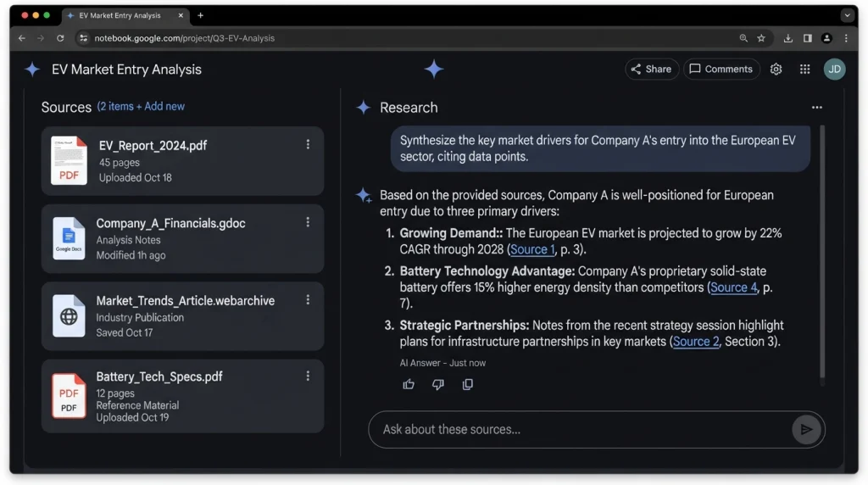868x485 pixels.
Task: Open a new browser tab
Action: [x=200, y=15]
